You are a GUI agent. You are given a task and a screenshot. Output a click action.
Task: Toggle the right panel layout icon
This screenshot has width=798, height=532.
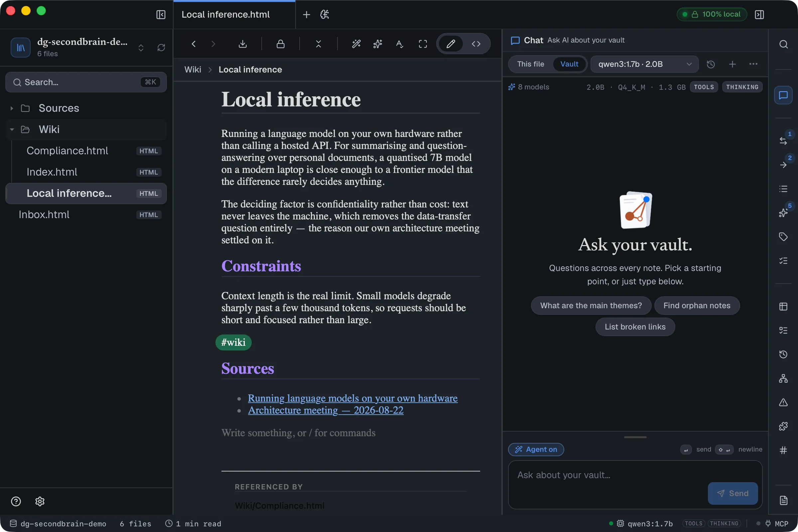[759, 15]
